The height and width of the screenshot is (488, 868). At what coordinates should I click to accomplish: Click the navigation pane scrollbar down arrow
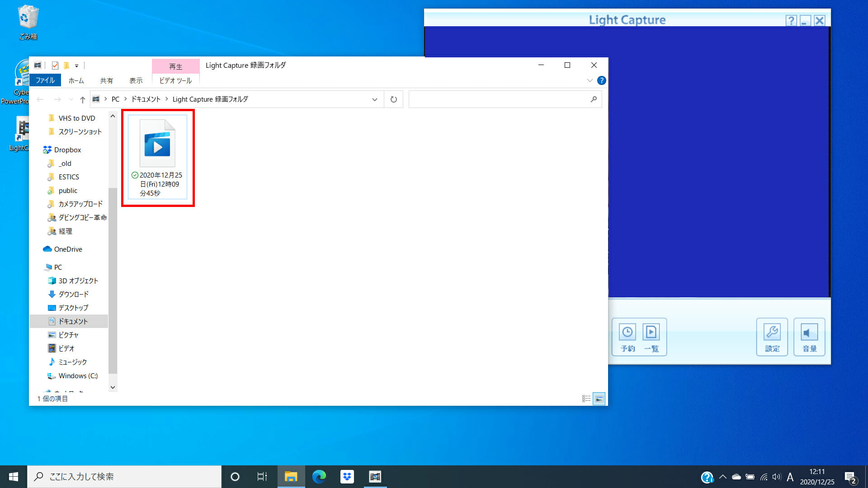click(113, 387)
